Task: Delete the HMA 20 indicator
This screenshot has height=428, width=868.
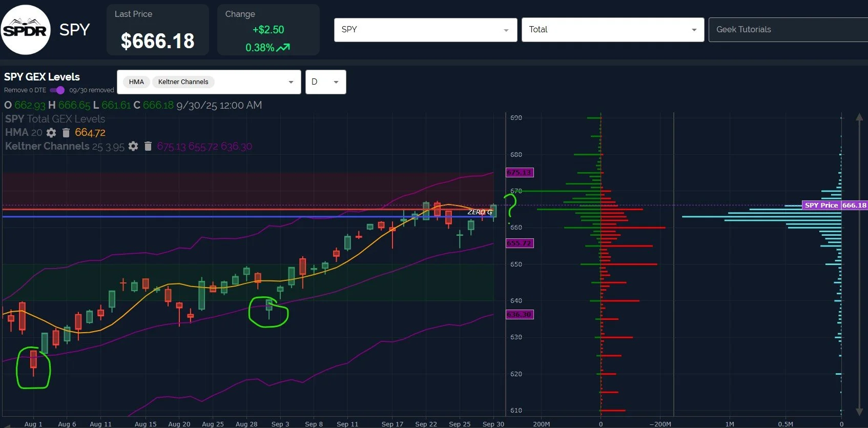Action: 66,133
